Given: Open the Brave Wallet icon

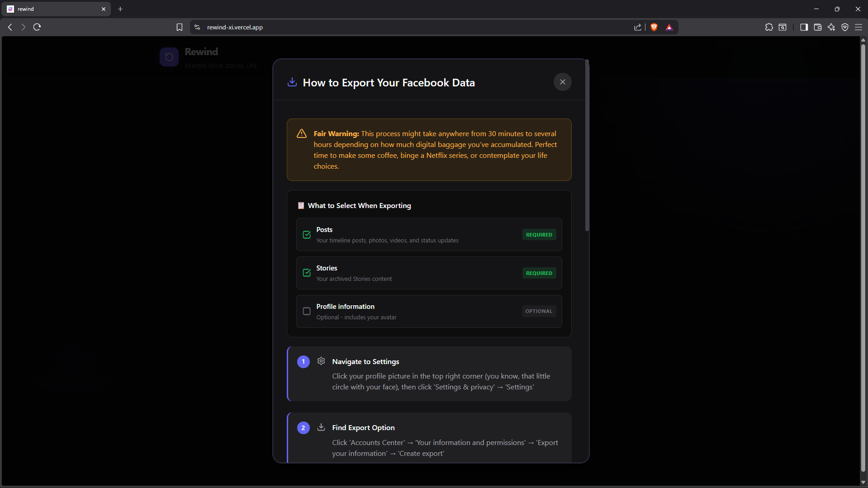Looking at the screenshot, I should tap(817, 27).
